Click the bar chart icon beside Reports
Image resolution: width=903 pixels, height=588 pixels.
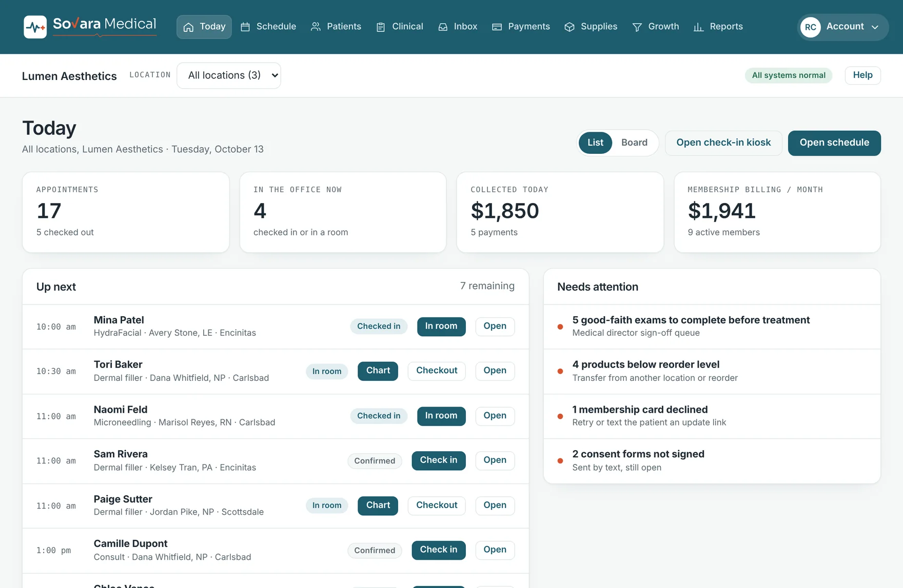698,27
